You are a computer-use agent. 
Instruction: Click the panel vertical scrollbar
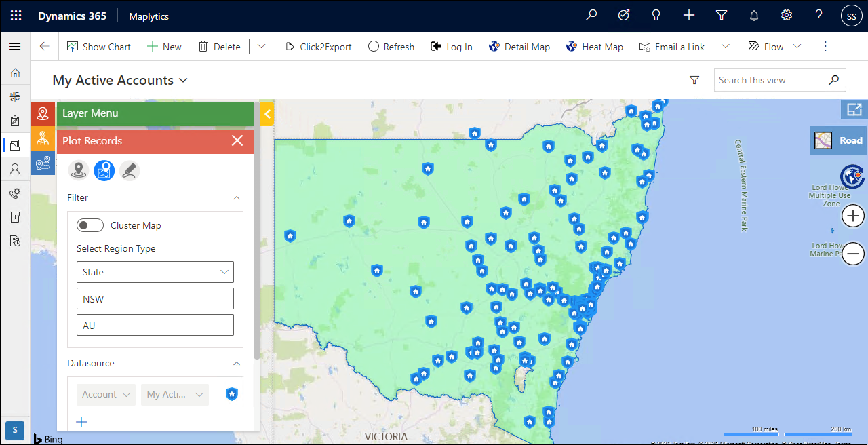[256, 231]
